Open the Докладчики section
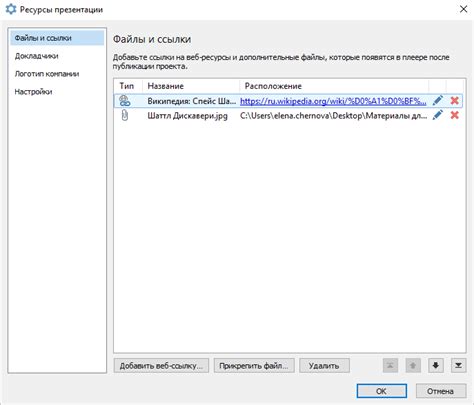The width and height of the screenshot is (474, 405). click(x=37, y=56)
